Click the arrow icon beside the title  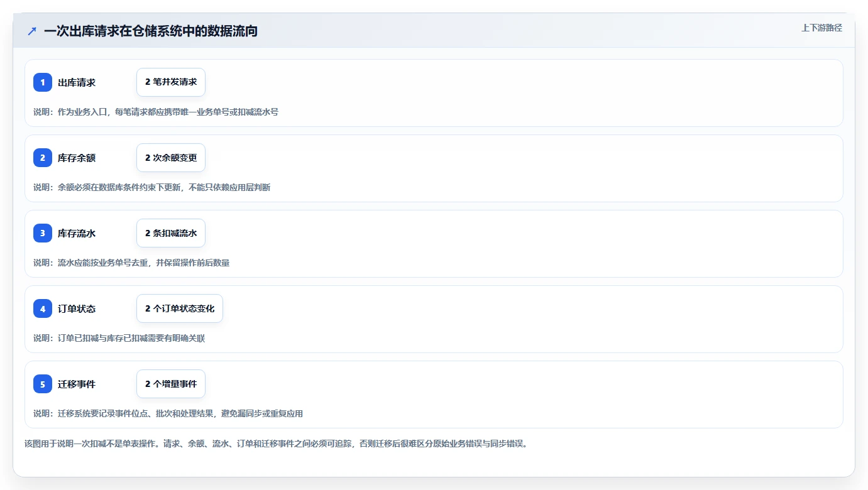[32, 31]
